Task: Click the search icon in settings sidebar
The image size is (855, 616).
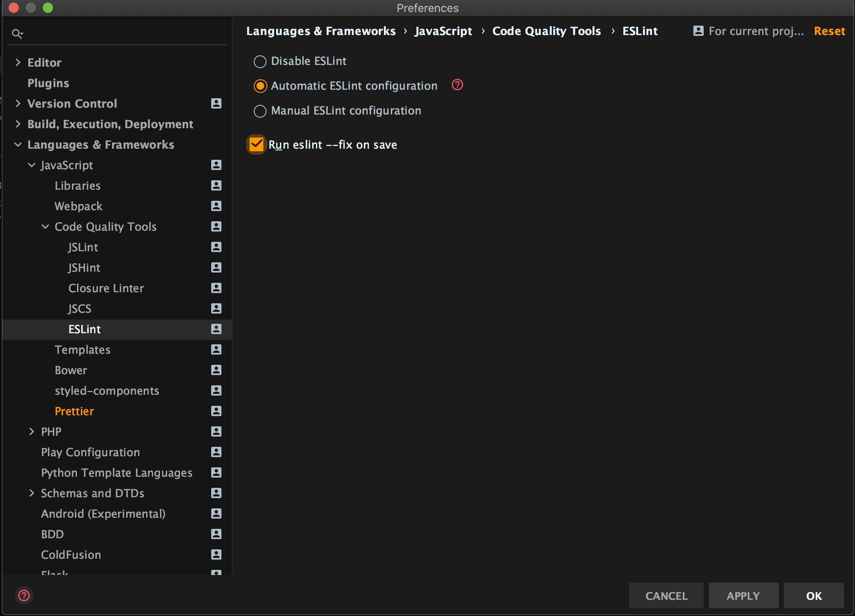Action: 17,34
